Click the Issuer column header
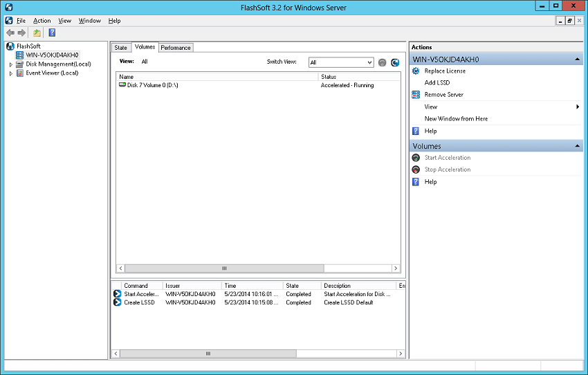The image size is (588, 375). point(192,286)
